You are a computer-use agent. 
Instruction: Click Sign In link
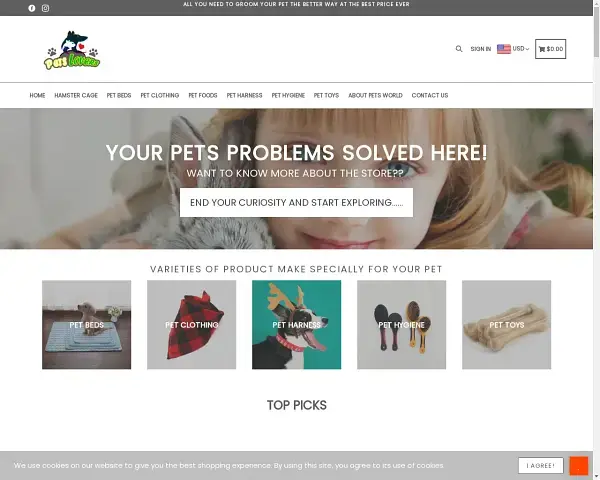coord(481,49)
